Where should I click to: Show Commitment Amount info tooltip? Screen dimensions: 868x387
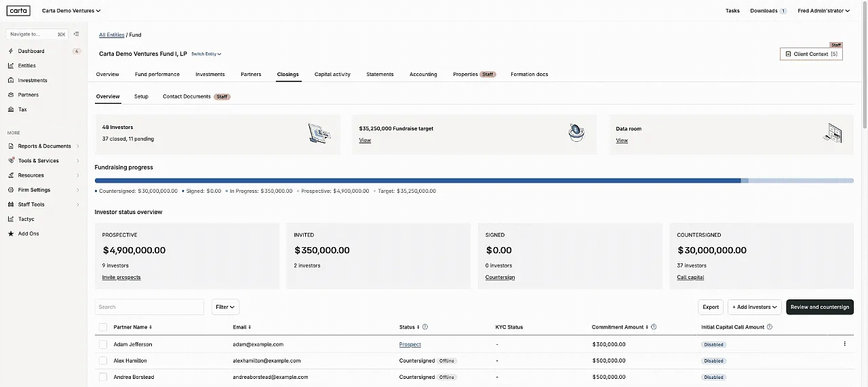click(x=654, y=327)
